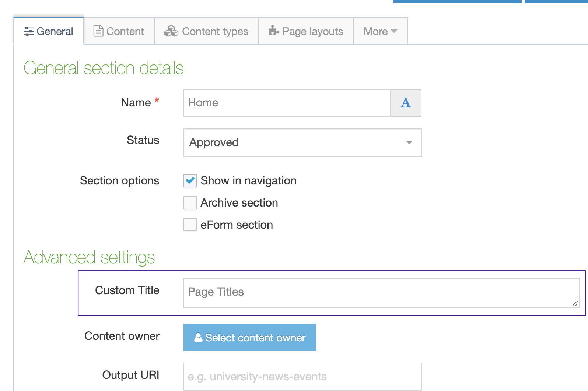Grab the Custom Title textarea resize handle

coord(575,304)
